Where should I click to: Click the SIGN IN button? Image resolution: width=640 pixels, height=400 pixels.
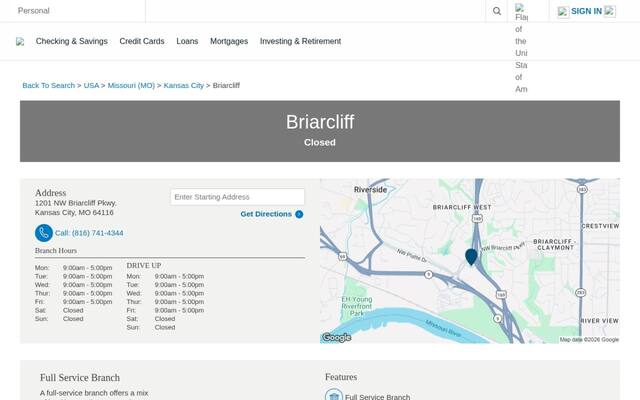click(x=586, y=11)
